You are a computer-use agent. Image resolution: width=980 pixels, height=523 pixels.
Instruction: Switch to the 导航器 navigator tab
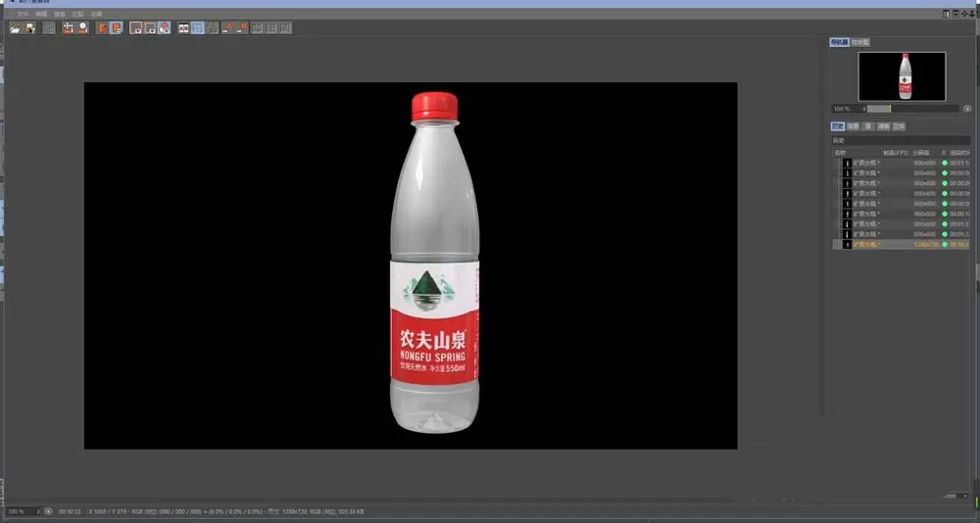[x=840, y=42]
